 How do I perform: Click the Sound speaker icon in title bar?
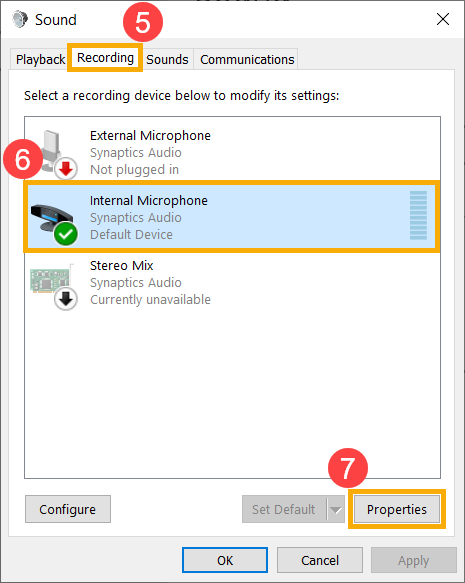point(20,19)
